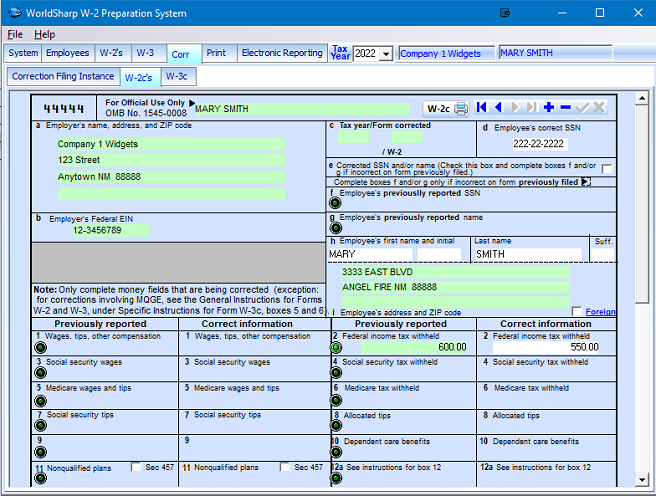
Task: Toggle the Foreign address checkbox
Action: (x=577, y=312)
